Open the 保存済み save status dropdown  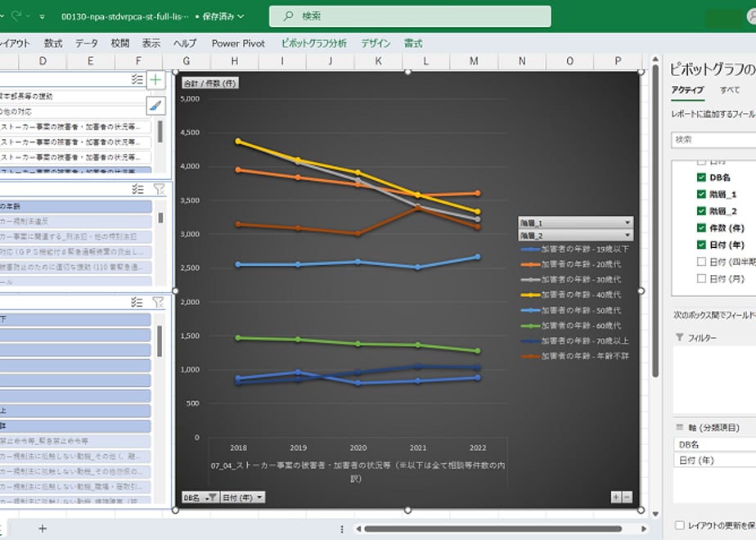coord(223,16)
